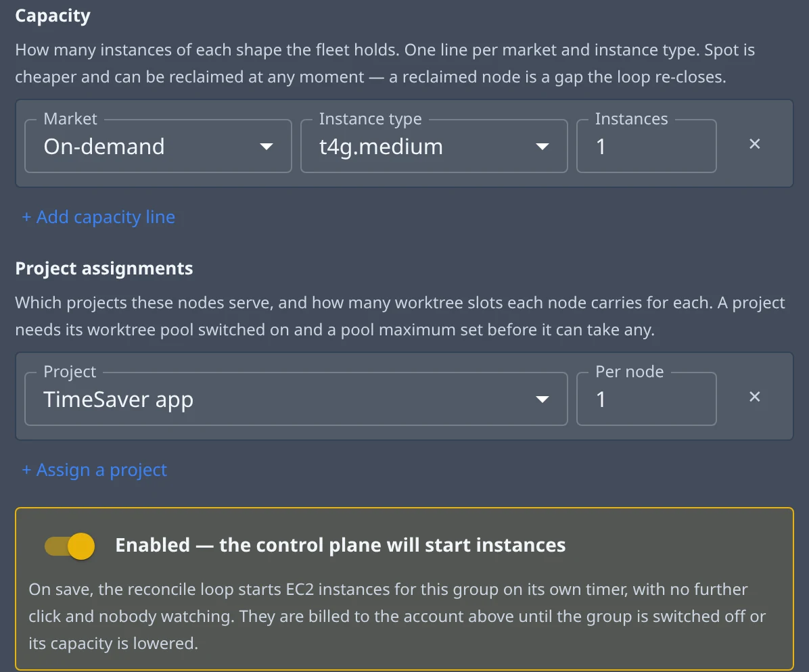
Task: Click the Capacity section heading
Action: point(53,16)
